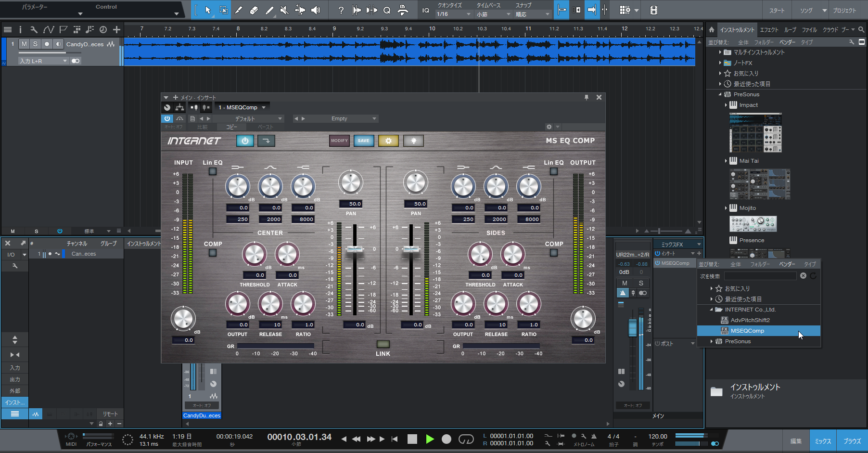
Task: Click the MODIFY button
Action: 339,141
